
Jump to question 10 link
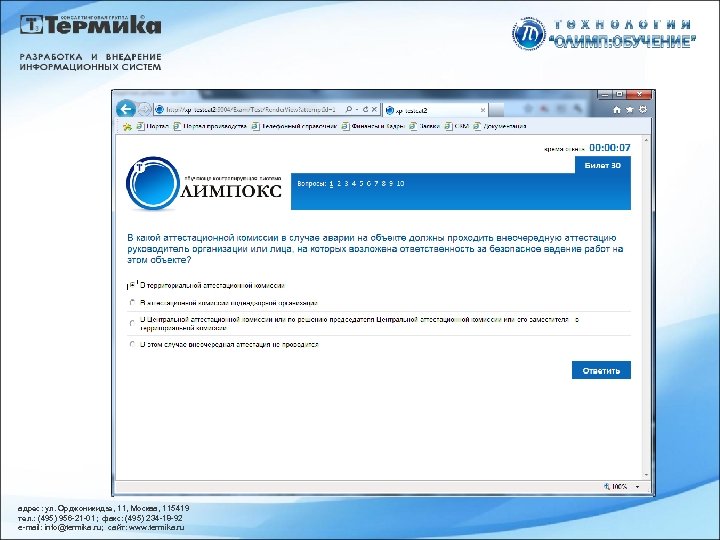400,184
